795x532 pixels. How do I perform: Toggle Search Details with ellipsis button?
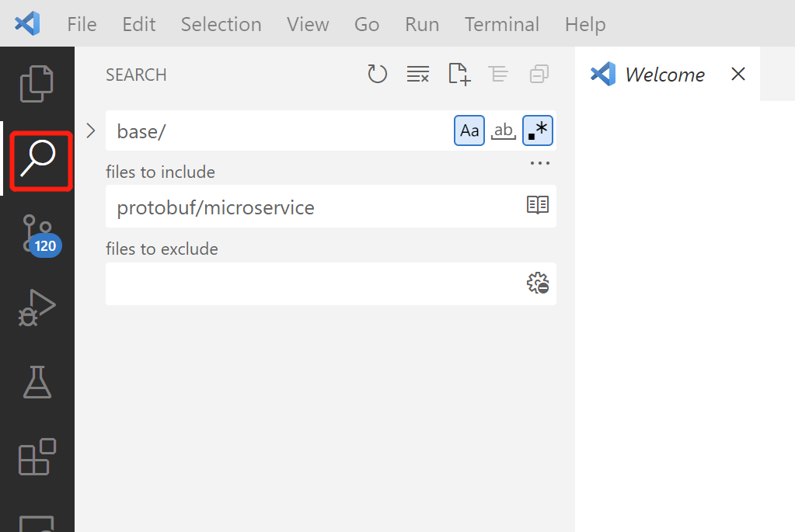pyautogui.click(x=540, y=162)
